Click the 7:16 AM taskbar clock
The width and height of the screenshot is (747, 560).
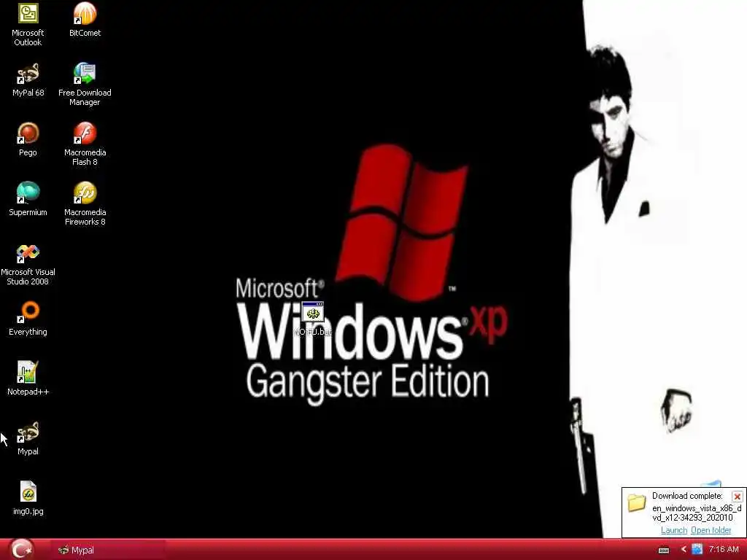coord(724,550)
